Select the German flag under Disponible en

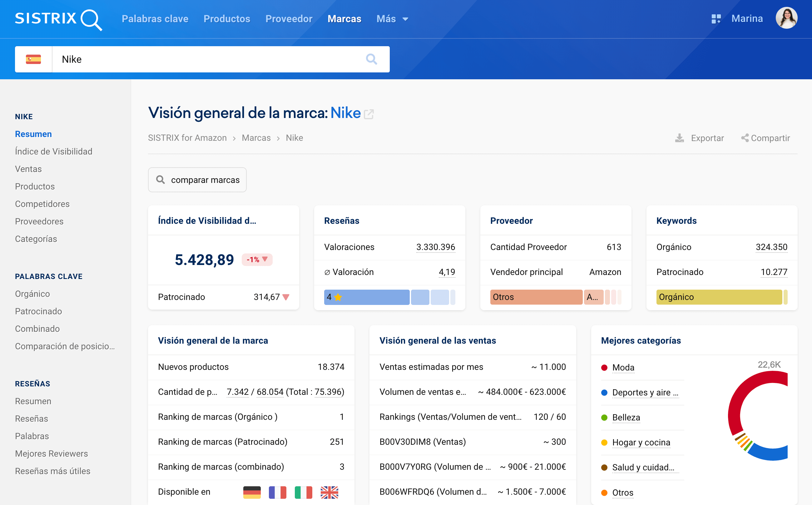[252, 492]
